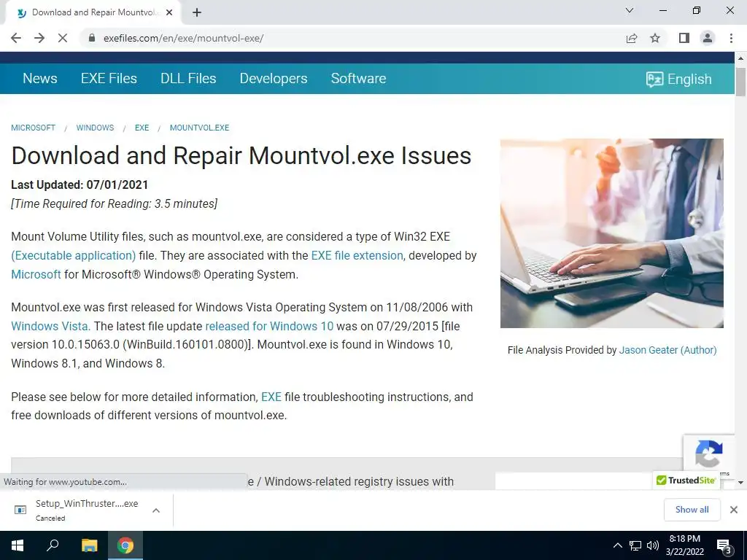Viewport: 747px width, 560px height.
Task: Click the reCAPTCHA badge
Action: pos(708,454)
